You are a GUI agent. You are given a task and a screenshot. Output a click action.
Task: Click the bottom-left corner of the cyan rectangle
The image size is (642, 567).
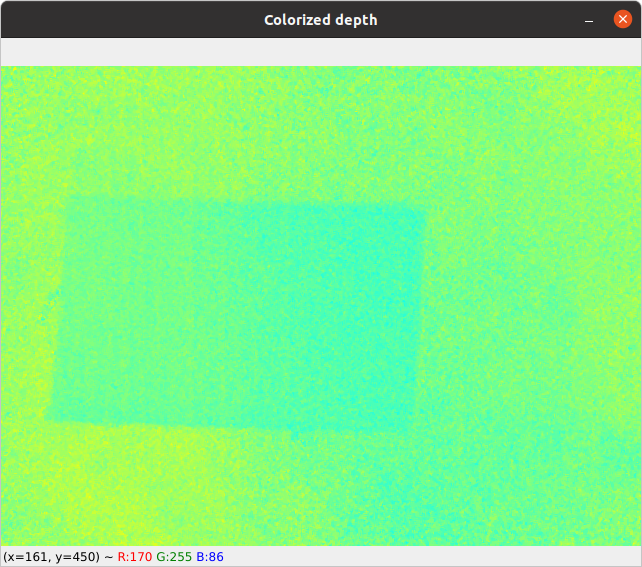(x=48, y=422)
